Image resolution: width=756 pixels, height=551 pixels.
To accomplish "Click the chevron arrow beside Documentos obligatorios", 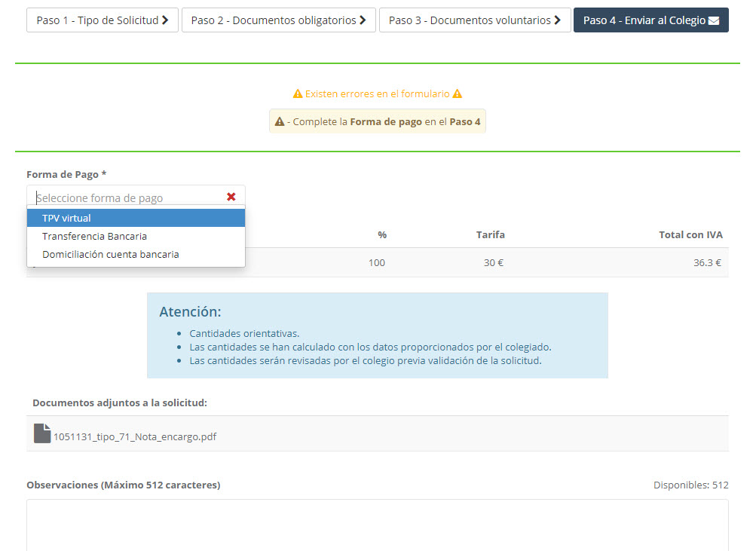I will tap(363, 20).
